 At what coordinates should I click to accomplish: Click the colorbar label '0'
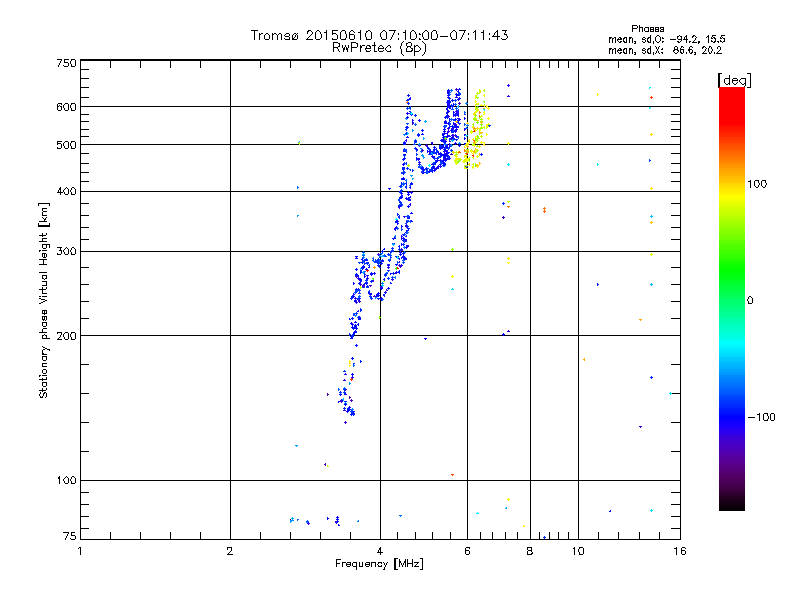tap(750, 301)
